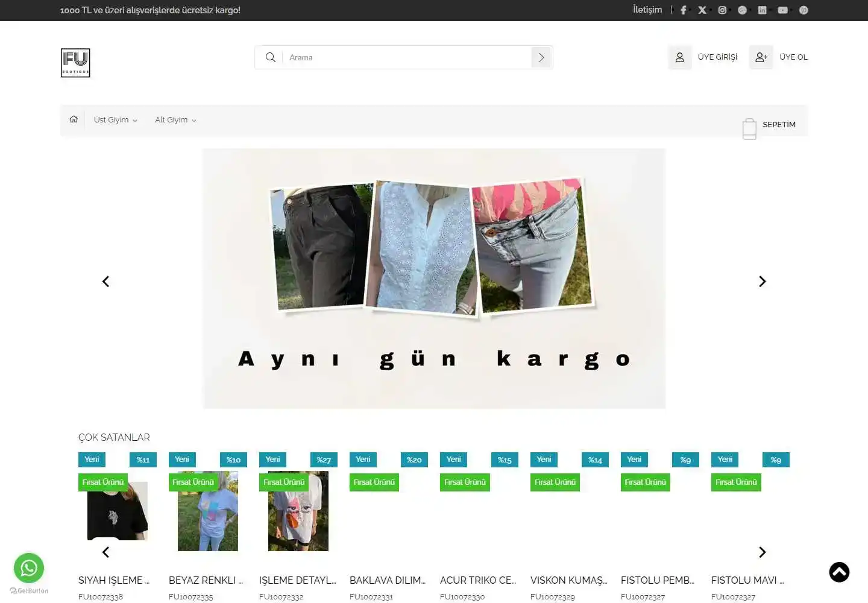The height and width of the screenshot is (603, 868).
Task: Click product code FU10072338
Action: click(101, 597)
